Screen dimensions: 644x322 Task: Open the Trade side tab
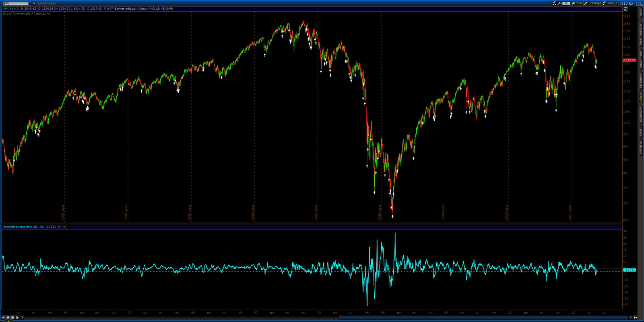tap(641, 12)
